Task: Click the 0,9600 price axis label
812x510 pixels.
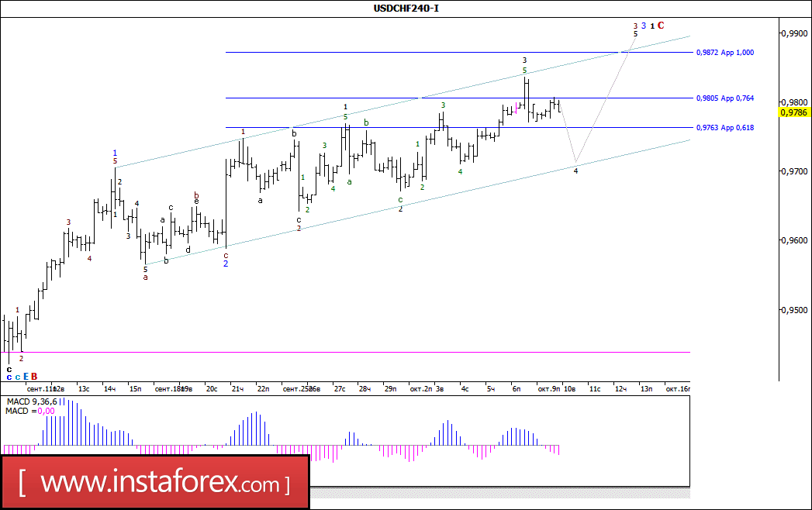Action: coord(794,240)
